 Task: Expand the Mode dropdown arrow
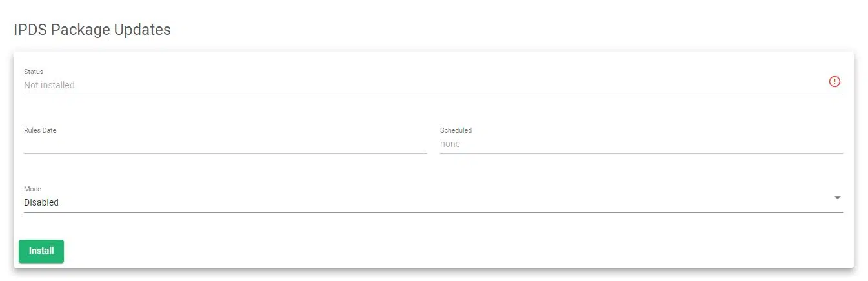(x=837, y=197)
